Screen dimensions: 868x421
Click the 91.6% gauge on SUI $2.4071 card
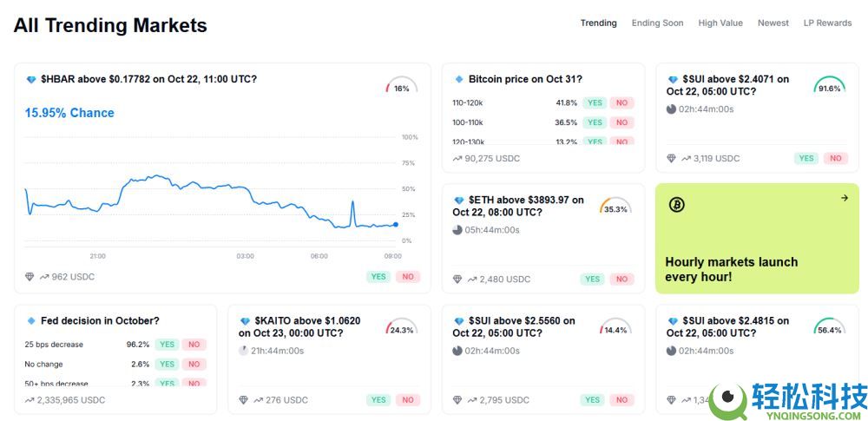tap(829, 86)
